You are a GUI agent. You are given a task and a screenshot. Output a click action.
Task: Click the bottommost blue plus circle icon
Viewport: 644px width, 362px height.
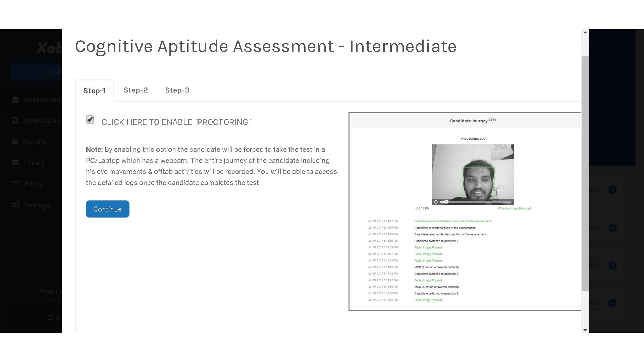pyautogui.click(x=612, y=303)
